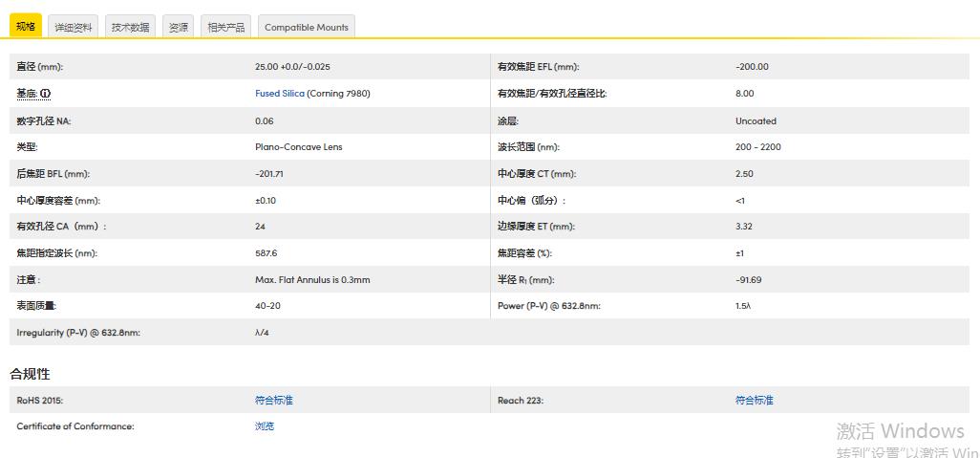Click the RoHS 2015 符合标准 link
980x458 pixels.
click(274, 400)
